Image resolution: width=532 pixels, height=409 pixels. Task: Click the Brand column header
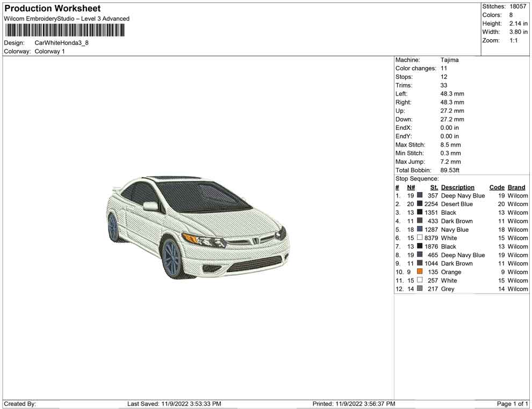pos(516,187)
